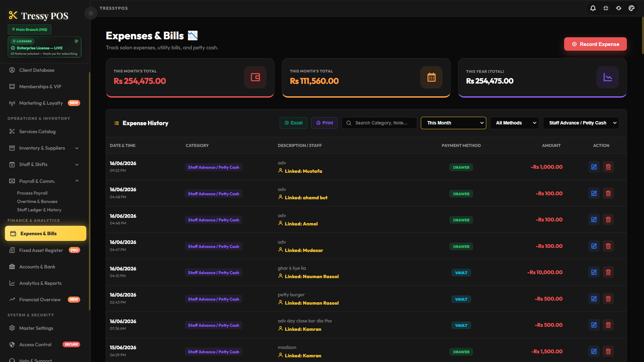Click the Linked: Mustafa staff link
Viewport: 644px width, 362px height.
coord(300,171)
